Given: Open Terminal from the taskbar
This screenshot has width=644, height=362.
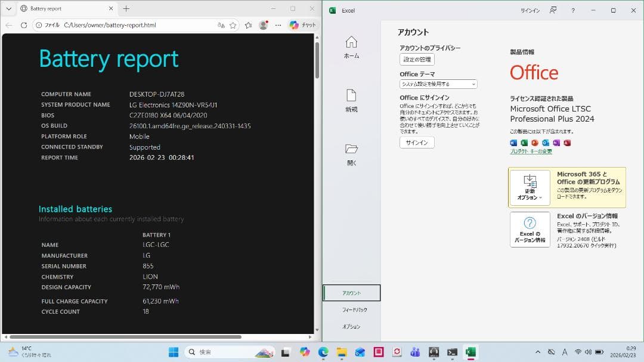Looking at the screenshot, I should tap(452, 352).
